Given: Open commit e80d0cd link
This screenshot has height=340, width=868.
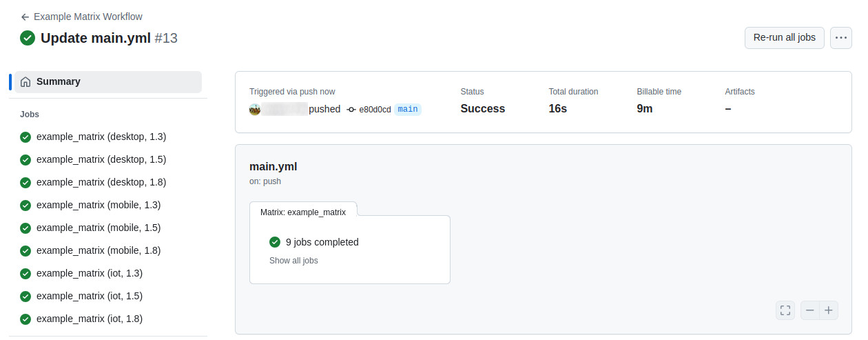Looking at the screenshot, I should 374,110.
